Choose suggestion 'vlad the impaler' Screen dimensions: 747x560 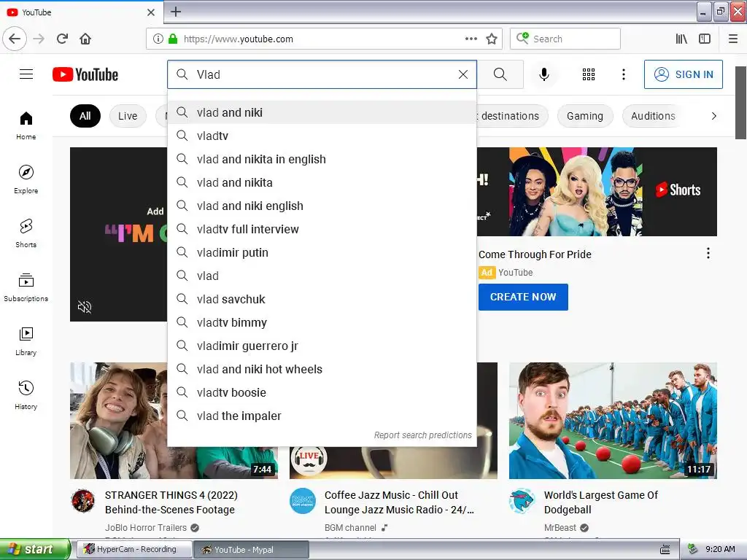pyautogui.click(x=322, y=416)
